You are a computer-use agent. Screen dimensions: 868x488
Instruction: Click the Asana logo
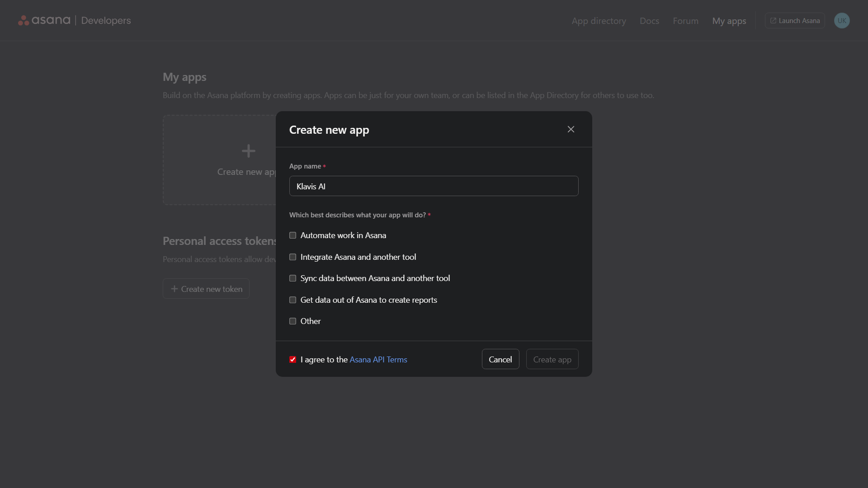[x=44, y=20]
